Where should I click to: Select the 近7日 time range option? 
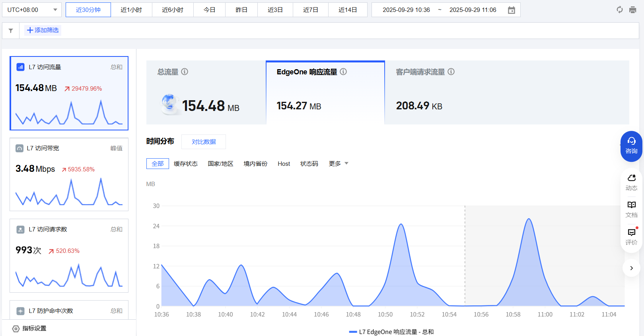tap(310, 10)
